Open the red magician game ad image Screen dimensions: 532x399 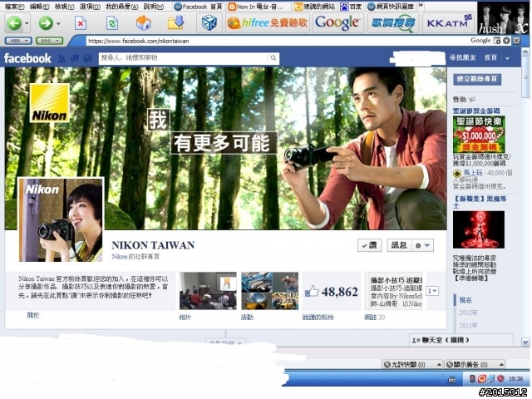479,229
